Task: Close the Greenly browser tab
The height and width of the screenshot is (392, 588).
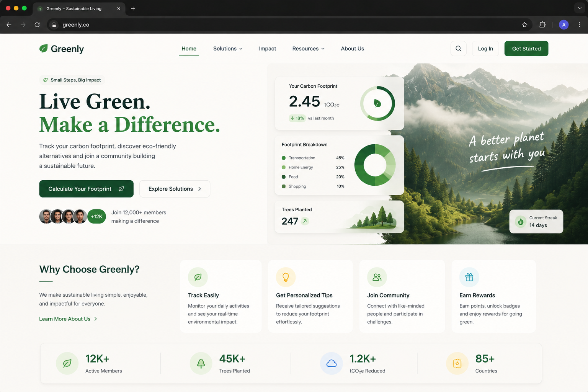Action: coord(119,8)
